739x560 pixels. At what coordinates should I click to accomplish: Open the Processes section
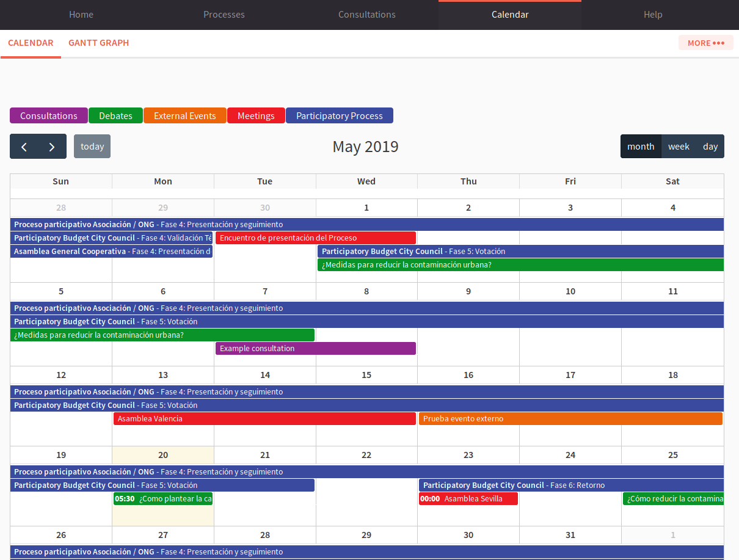coord(224,14)
